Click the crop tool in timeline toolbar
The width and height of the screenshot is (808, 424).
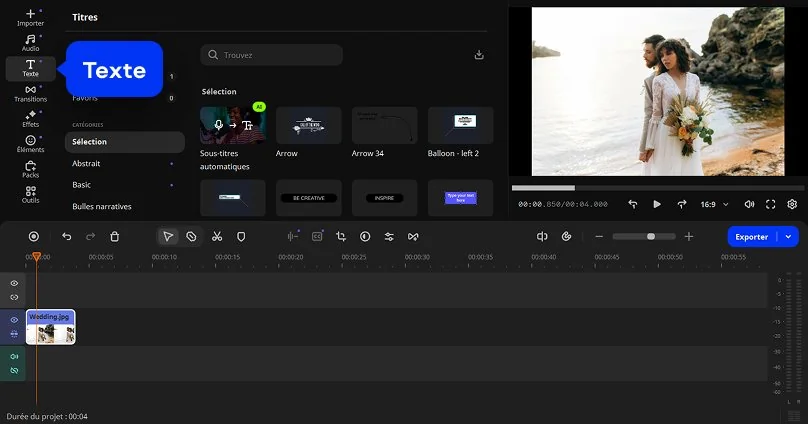[x=341, y=237]
